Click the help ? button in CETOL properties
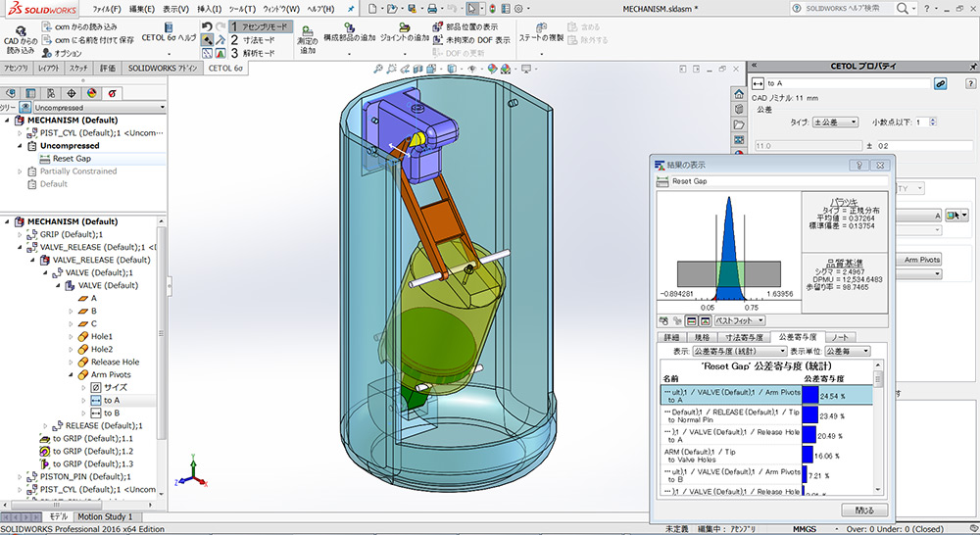 [970, 83]
